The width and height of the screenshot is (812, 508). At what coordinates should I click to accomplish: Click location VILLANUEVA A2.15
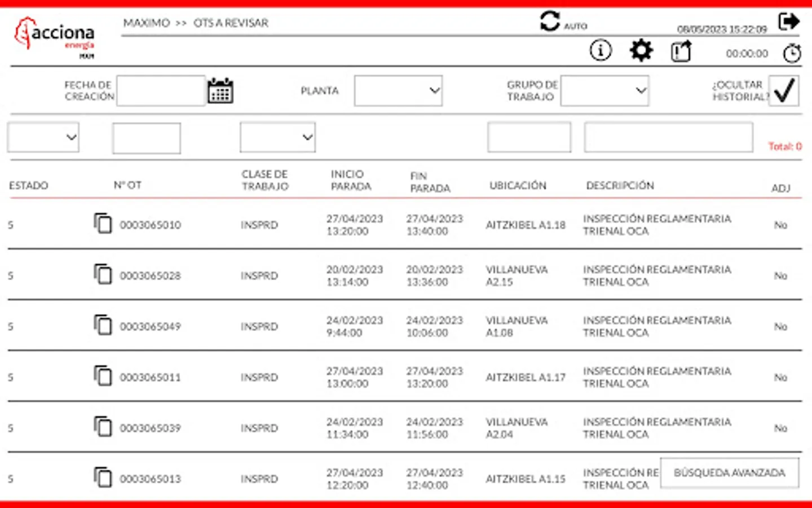pos(517,275)
